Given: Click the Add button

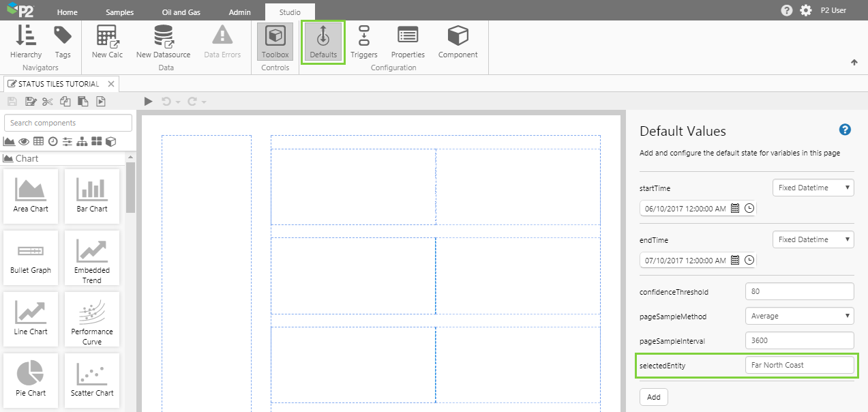Looking at the screenshot, I should click(x=653, y=397).
